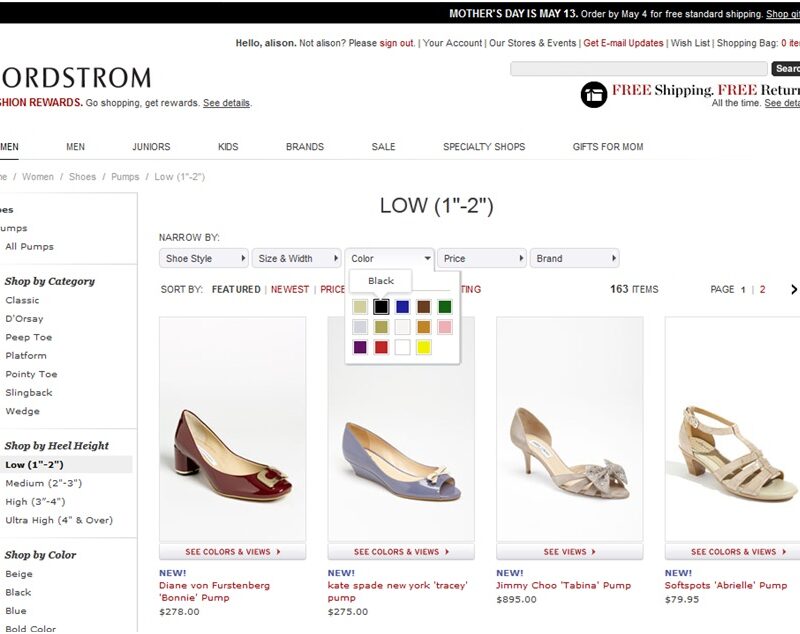This screenshot has height=634, width=800.
Task: Select Medium (2"-3") heel height
Action: tap(44, 483)
